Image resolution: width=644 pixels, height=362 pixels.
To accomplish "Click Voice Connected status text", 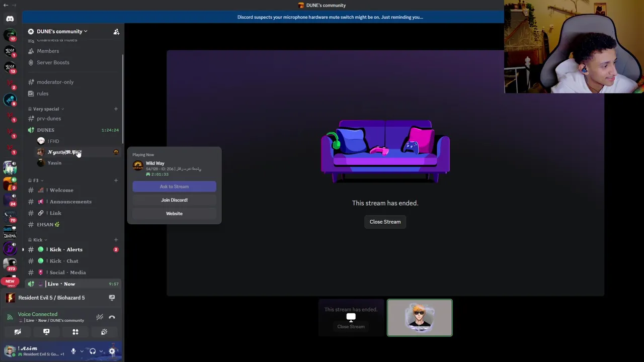I will click(38, 314).
